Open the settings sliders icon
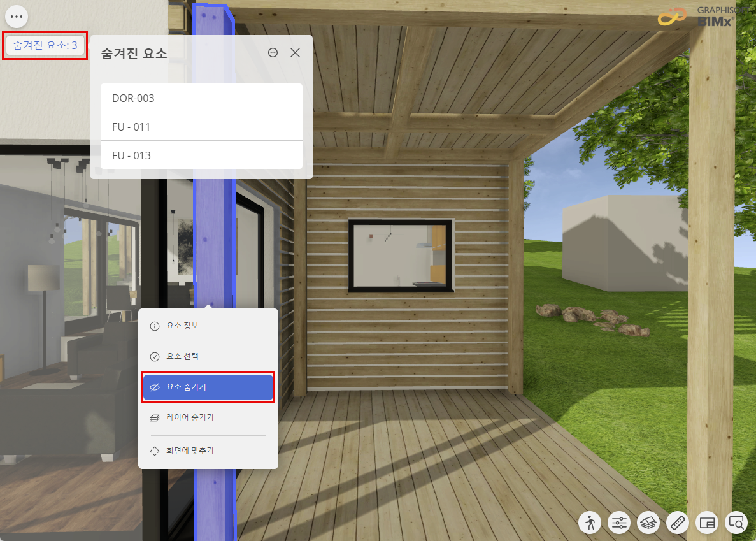Screen dimensions: 756x541 (x=619, y=523)
